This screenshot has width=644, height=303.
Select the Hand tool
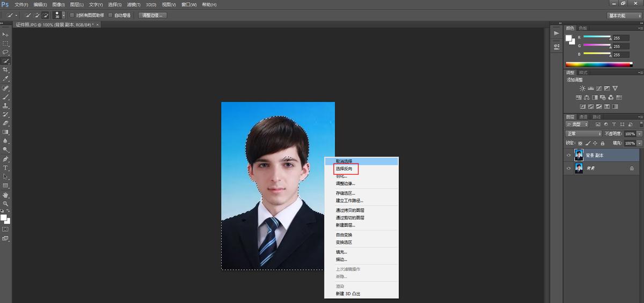coord(6,195)
